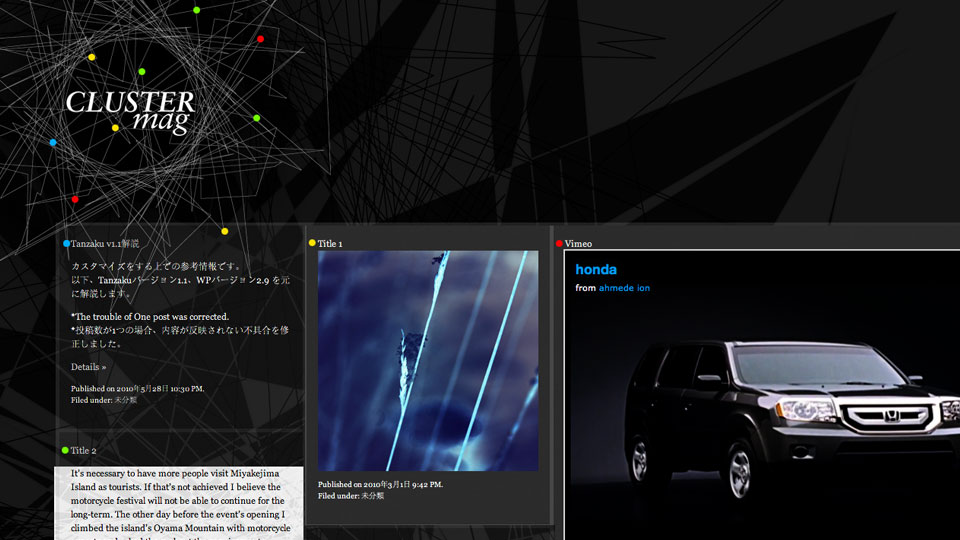Click the green dot right of the mag logo
960x540 pixels.
click(x=257, y=118)
